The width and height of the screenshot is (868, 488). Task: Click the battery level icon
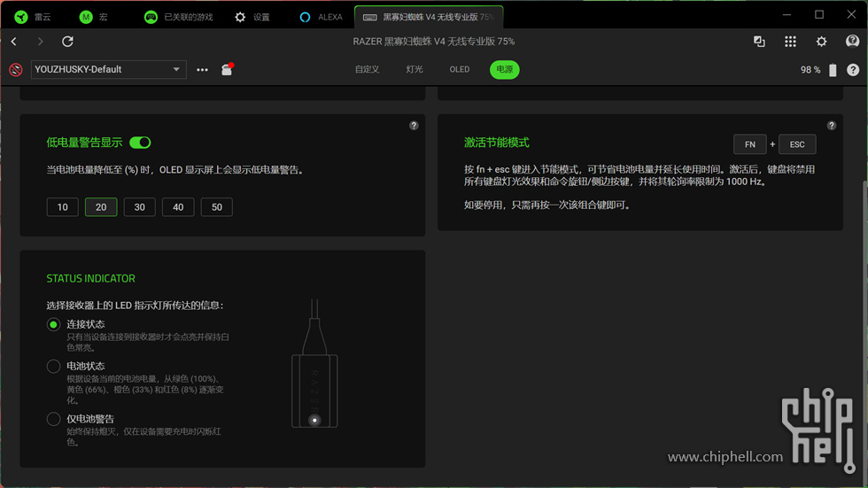click(833, 70)
